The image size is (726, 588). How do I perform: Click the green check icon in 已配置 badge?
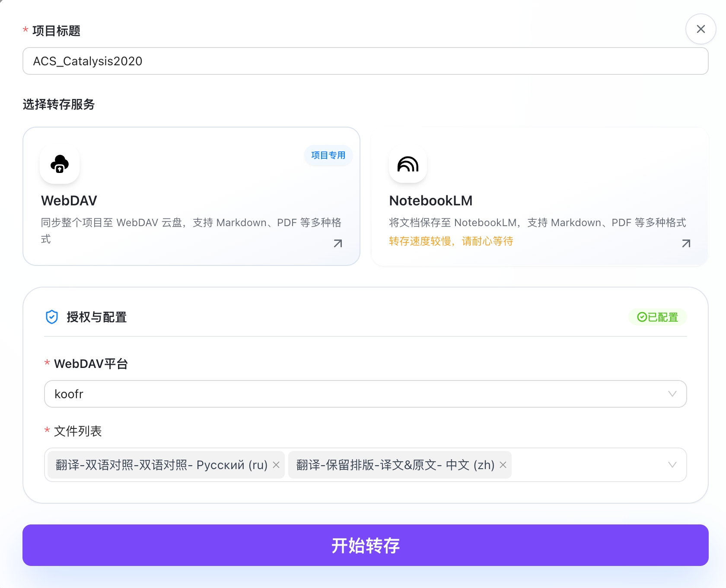641,317
